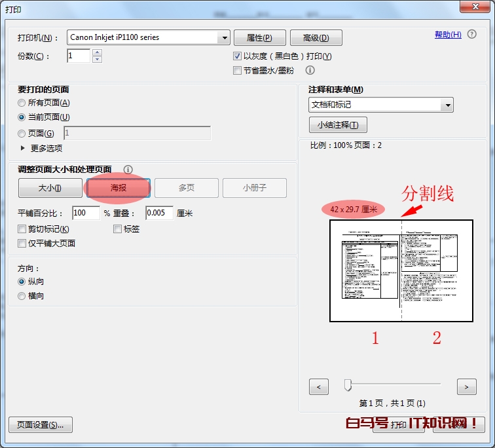Click info icon next to page sizing heading
Viewport: 495px width, 448px height.
[x=128, y=170]
